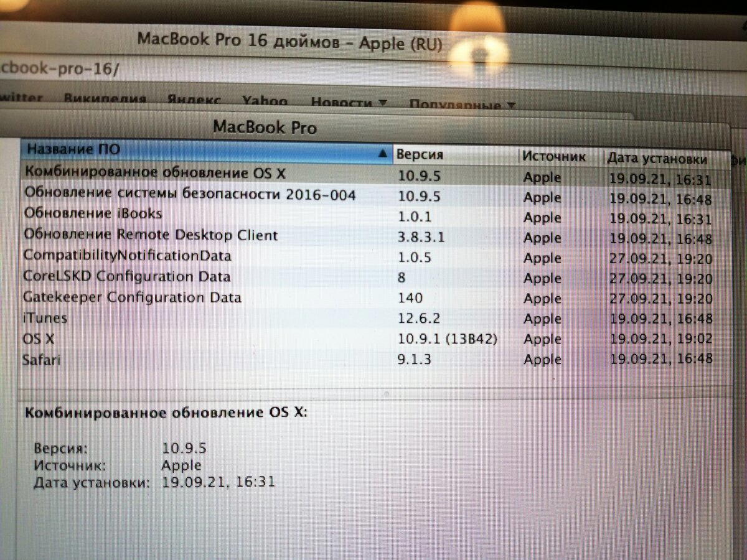Highlight Gatekeeper Configuration Data row
Screen dimensions: 747x560
pos(132,297)
